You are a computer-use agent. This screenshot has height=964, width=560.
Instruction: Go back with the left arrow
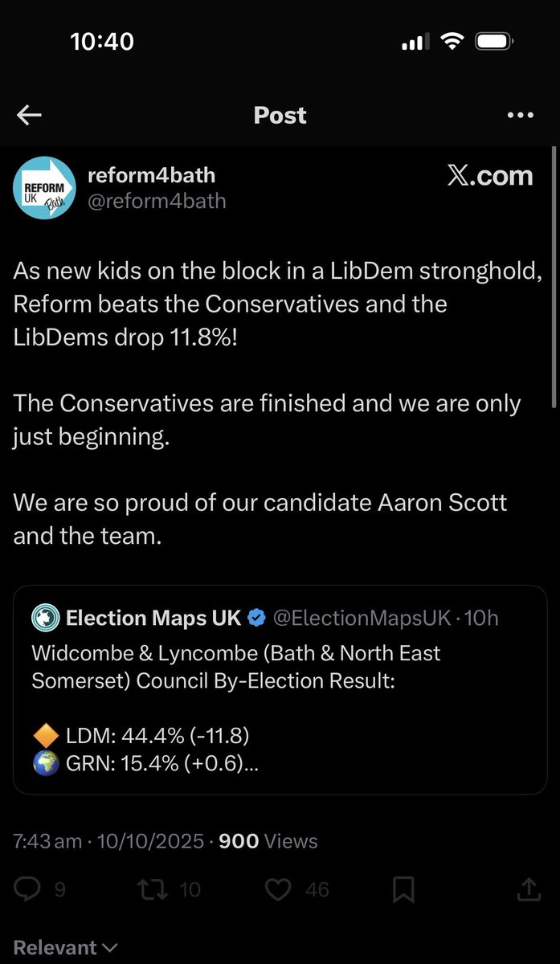(x=30, y=116)
